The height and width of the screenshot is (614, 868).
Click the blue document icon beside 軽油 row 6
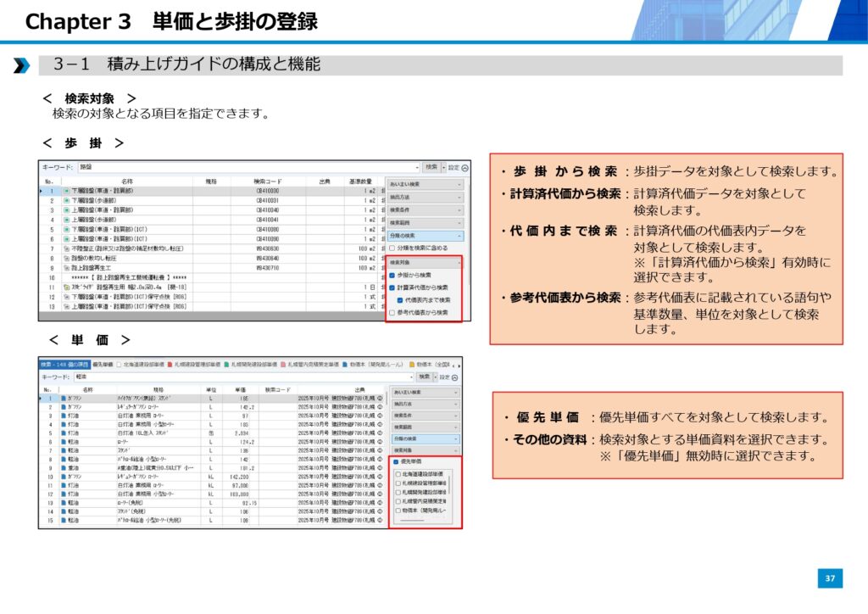click(x=64, y=441)
